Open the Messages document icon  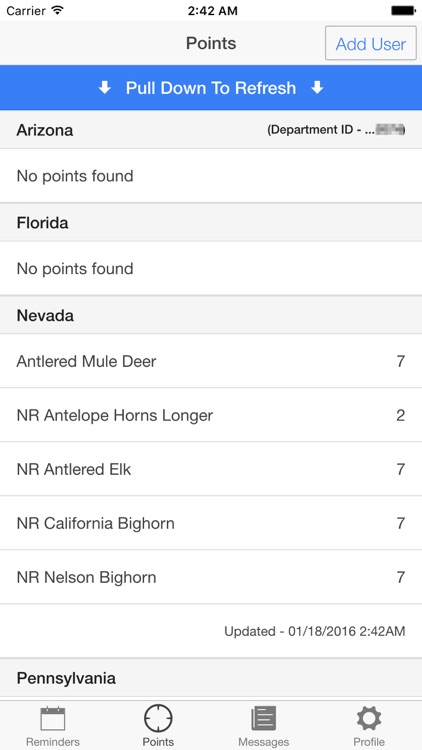(x=264, y=718)
